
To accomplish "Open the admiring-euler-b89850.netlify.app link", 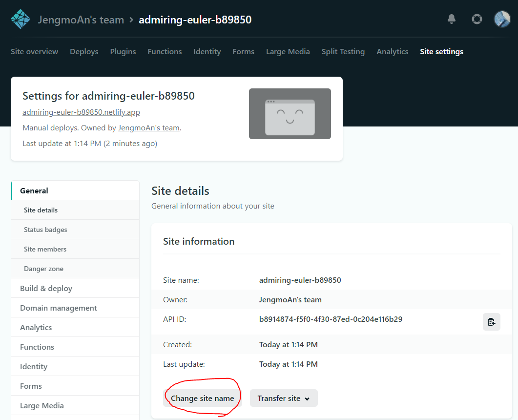I will click(81, 112).
